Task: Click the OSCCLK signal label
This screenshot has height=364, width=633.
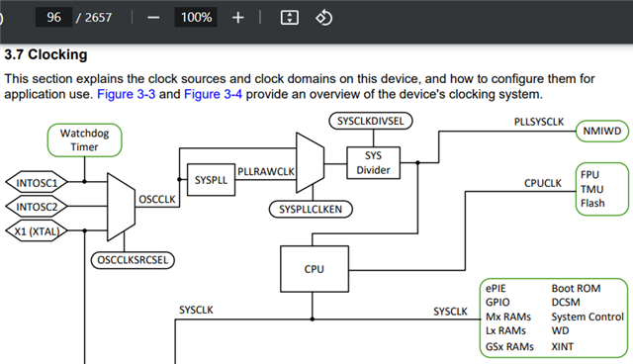Action: [x=157, y=200]
